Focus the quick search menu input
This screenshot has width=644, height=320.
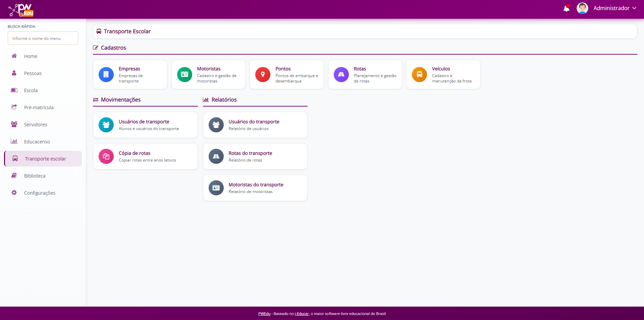click(x=43, y=38)
